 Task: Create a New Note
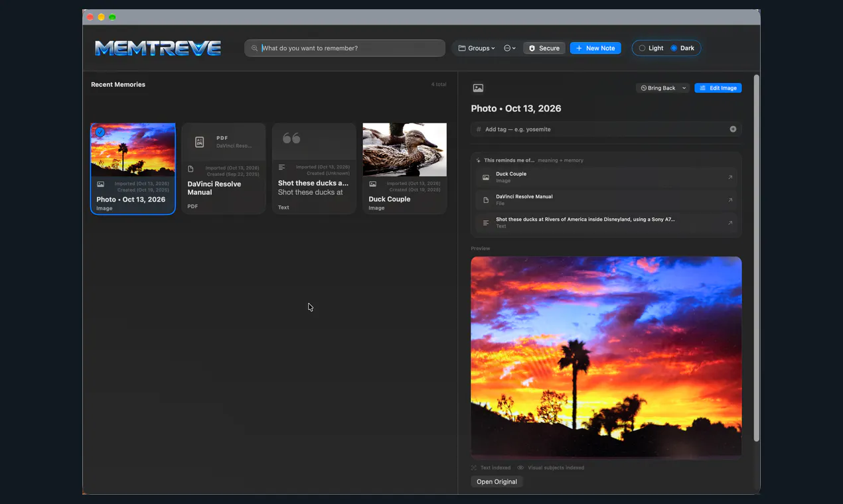(595, 48)
